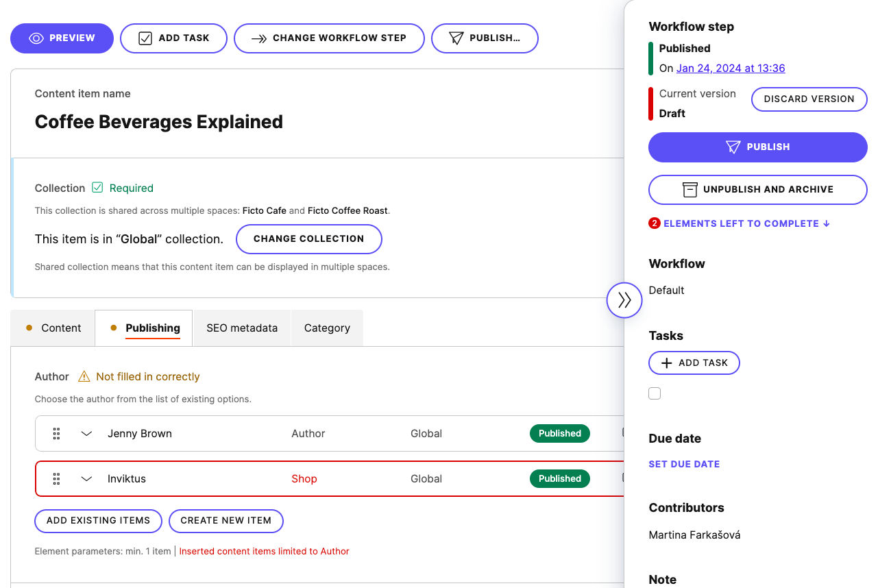Image resolution: width=891 pixels, height=588 pixels.
Task: Click the archive box icon
Action: point(689,190)
